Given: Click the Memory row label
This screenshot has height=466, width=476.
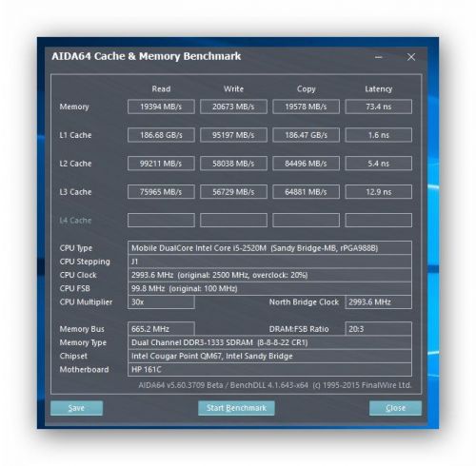Looking at the screenshot, I should [74, 107].
